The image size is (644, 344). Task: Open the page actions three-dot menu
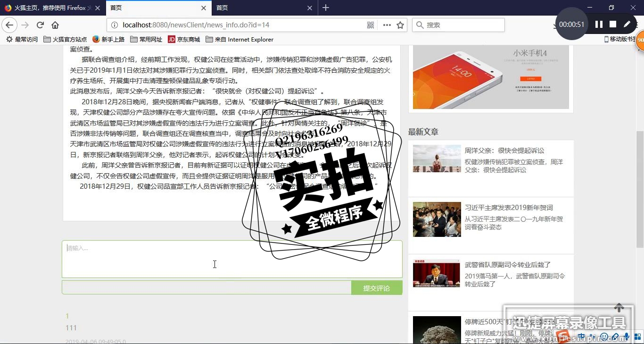click(387, 25)
